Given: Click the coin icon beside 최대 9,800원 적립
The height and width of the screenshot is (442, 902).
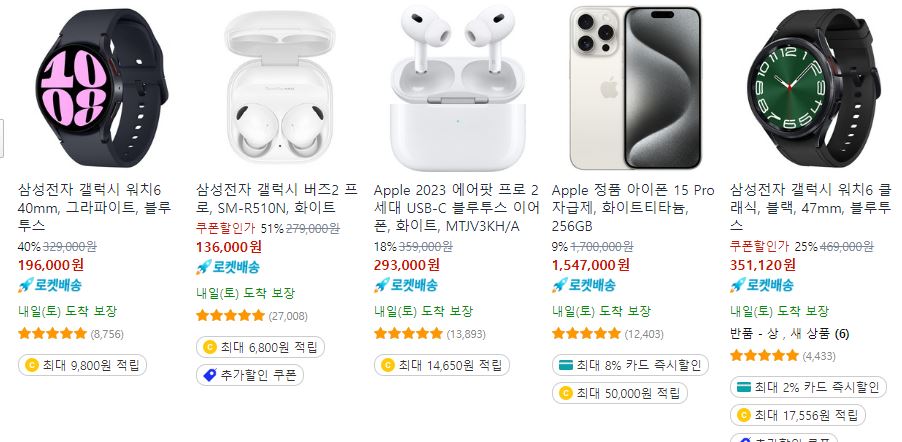Looking at the screenshot, I should point(32,365).
